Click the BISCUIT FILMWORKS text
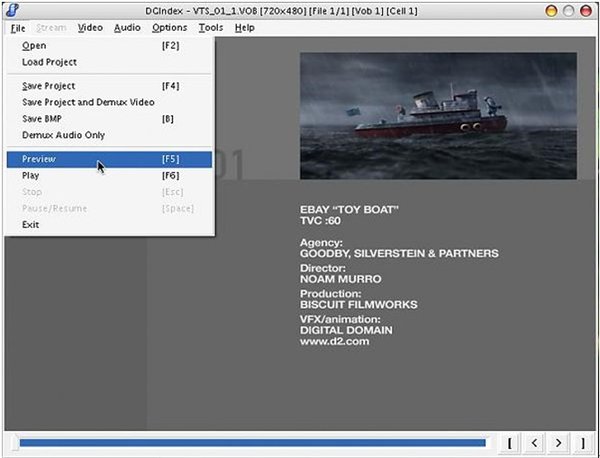The image size is (600, 458). tap(359, 305)
